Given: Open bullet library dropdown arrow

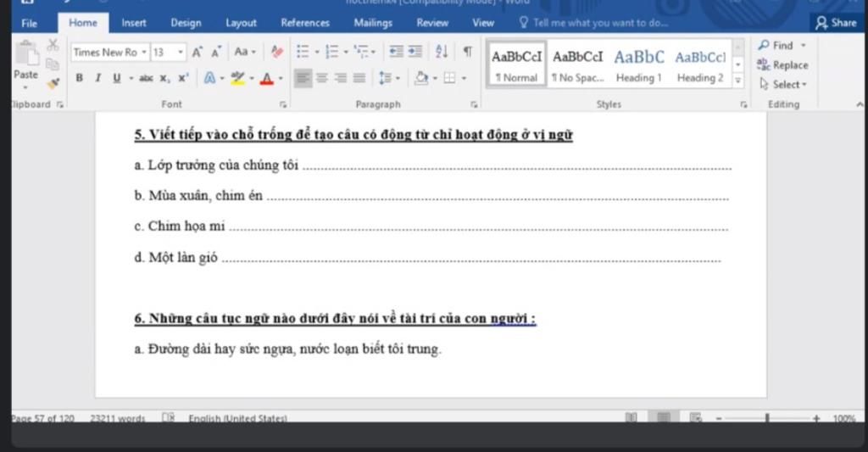Looking at the screenshot, I should 317,52.
